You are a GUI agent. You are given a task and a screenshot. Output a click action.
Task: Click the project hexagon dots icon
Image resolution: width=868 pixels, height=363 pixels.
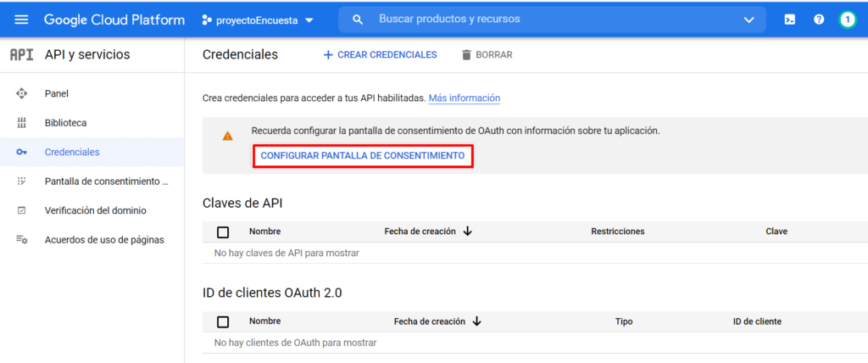point(207,20)
